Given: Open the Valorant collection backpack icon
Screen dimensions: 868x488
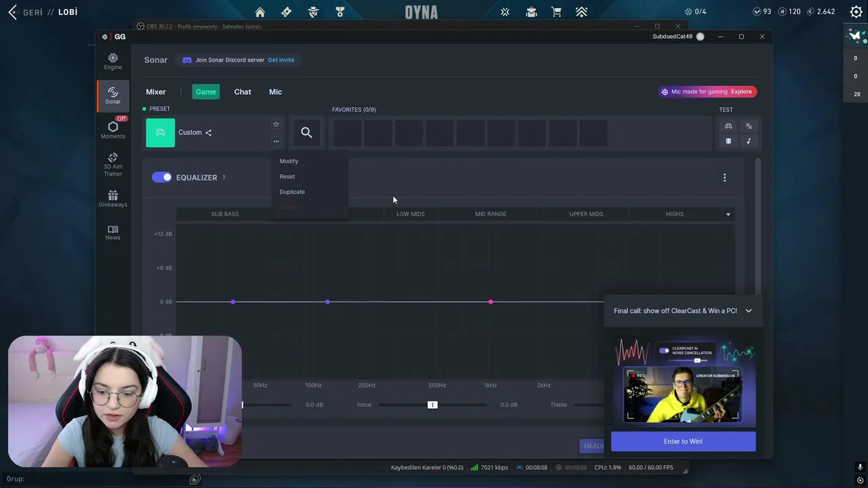Looking at the screenshot, I should point(531,12).
